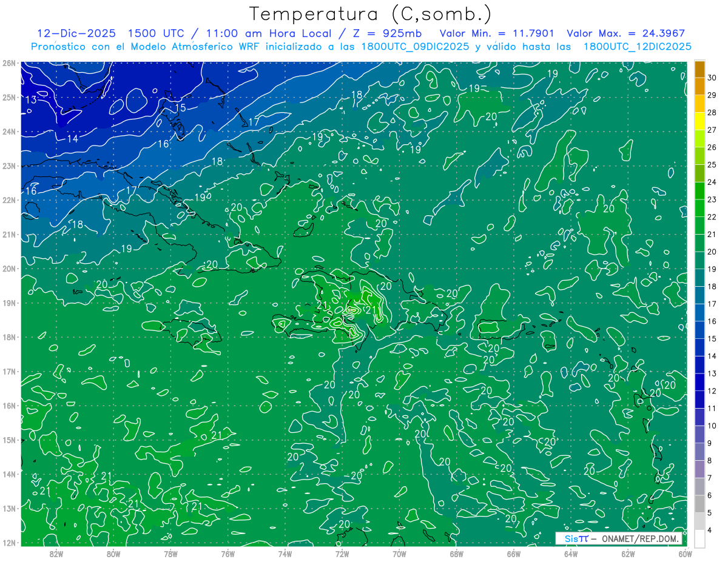Pick the white color bar segment below 4
This screenshot has width=728, height=562.
(699, 540)
